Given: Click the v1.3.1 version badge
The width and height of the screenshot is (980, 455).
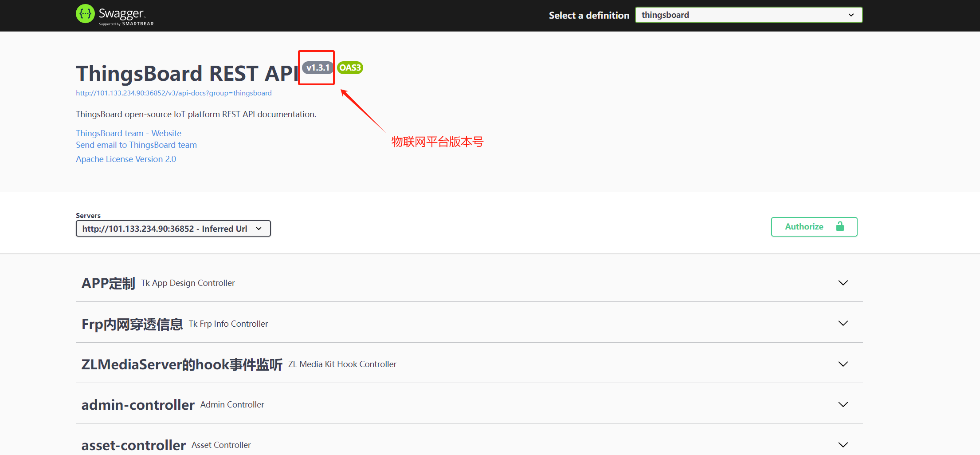Looking at the screenshot, I should 318,68.
